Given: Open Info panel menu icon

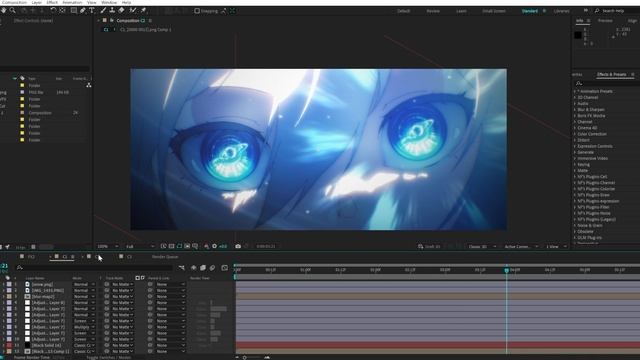Looking at the screenshot, I should (588, 20).
